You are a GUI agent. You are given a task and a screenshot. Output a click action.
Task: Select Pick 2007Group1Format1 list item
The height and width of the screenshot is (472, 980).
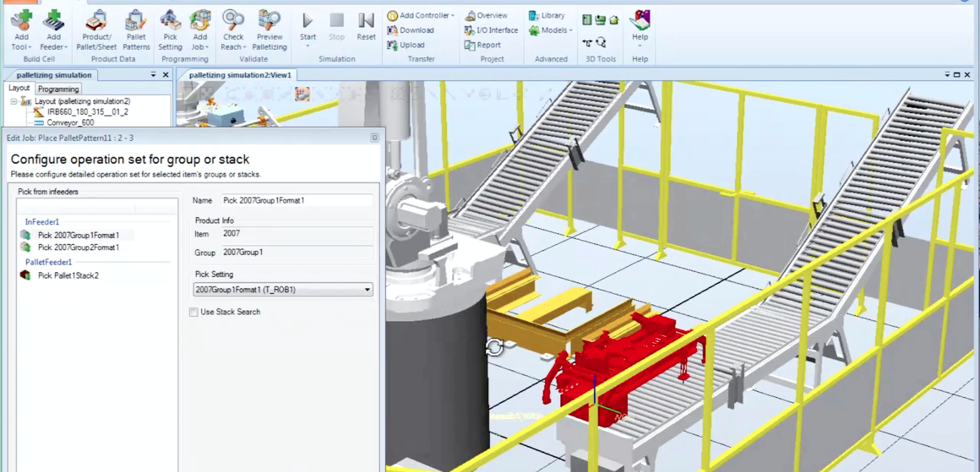tap(78, 235)
